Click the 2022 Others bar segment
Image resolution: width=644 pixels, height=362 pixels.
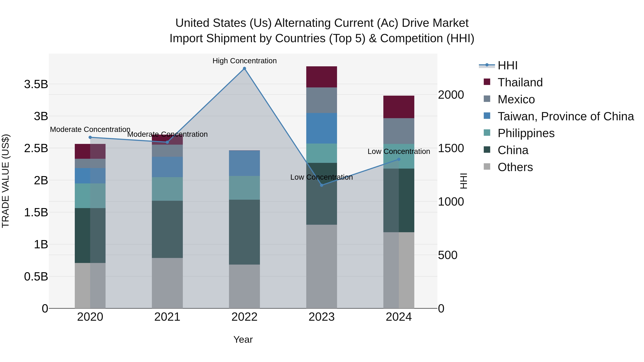click(245, 287)
